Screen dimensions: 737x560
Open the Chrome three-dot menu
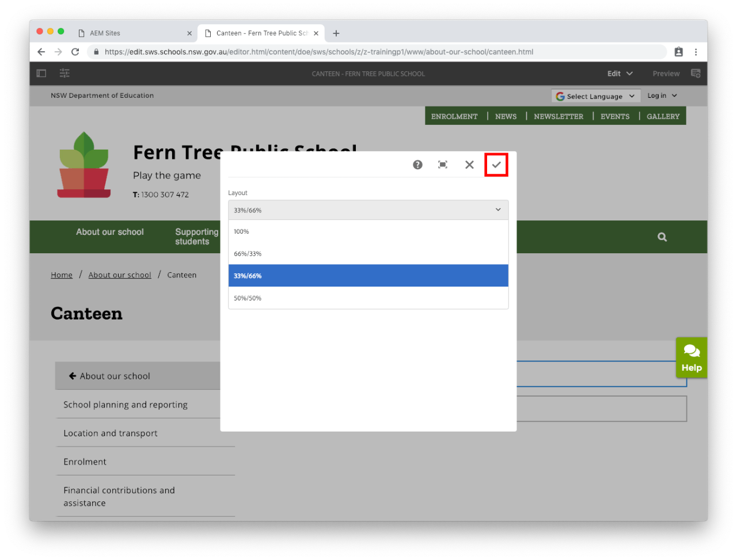[x=696, y=52]
